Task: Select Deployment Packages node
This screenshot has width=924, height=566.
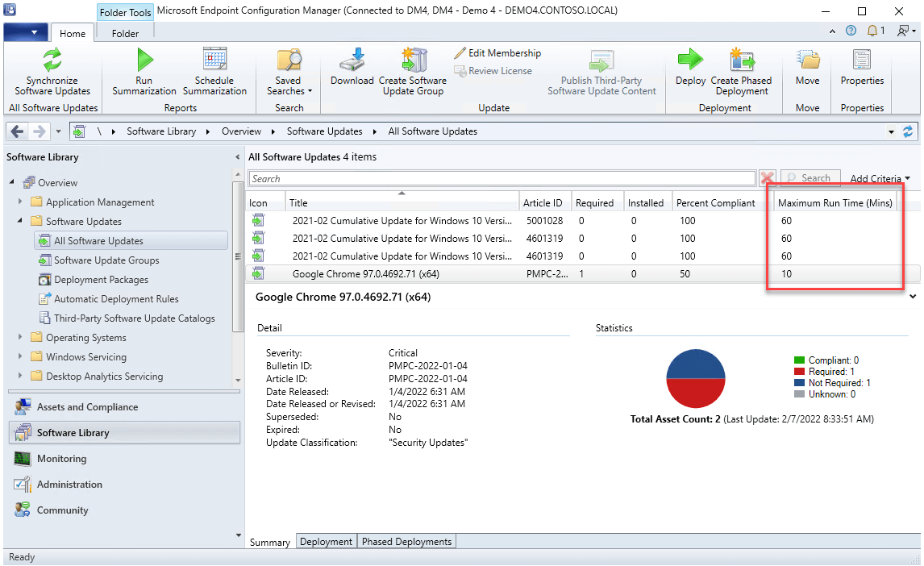Action: click(101, 279)
